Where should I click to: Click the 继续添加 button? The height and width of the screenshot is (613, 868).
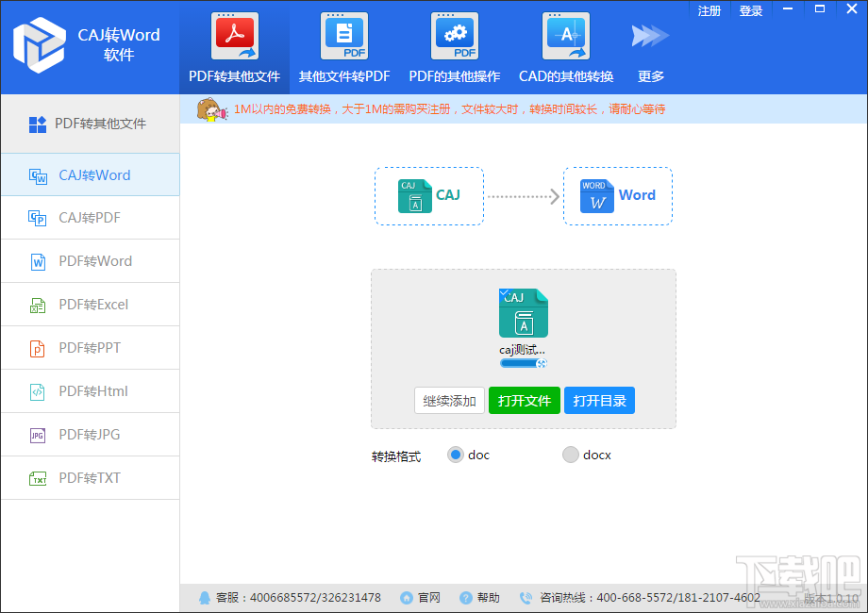click(449, 401)
